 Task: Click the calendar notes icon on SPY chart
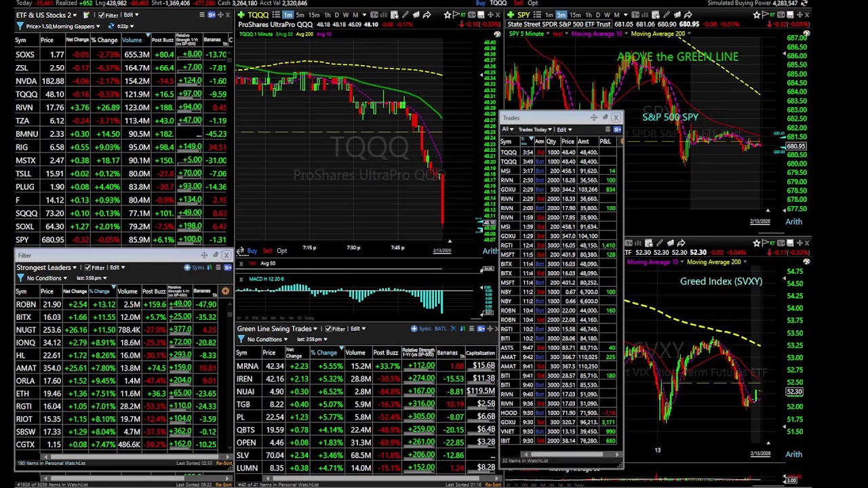656,15
